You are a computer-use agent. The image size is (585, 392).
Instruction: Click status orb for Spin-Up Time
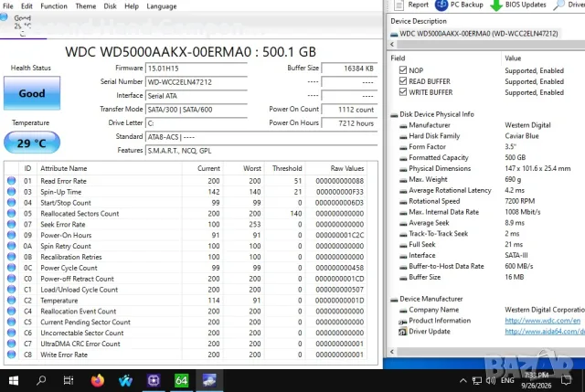coord(12,192)
